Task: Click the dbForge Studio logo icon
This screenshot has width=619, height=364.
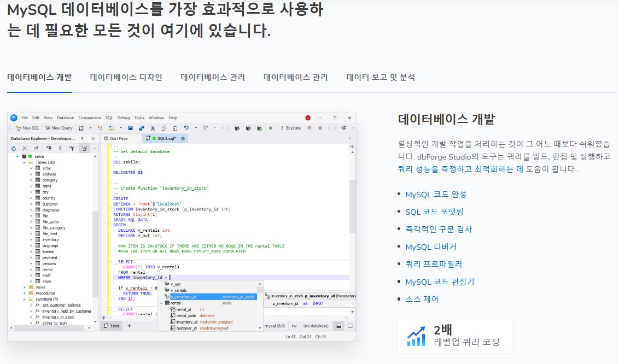Action: [14, 118]
